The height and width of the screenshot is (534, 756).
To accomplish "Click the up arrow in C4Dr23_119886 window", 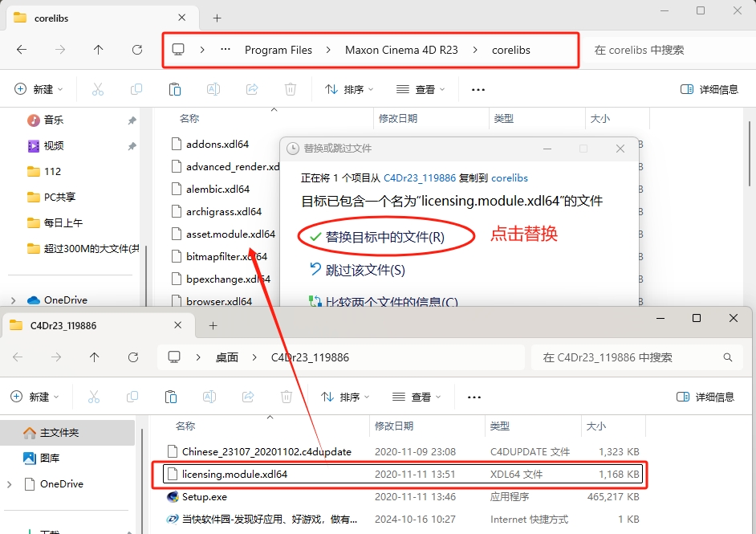I will click(x=95, y=357).
